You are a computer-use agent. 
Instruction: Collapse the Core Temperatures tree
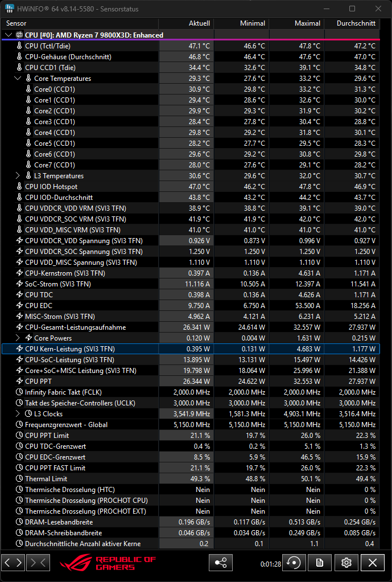[x=18, y=79]
